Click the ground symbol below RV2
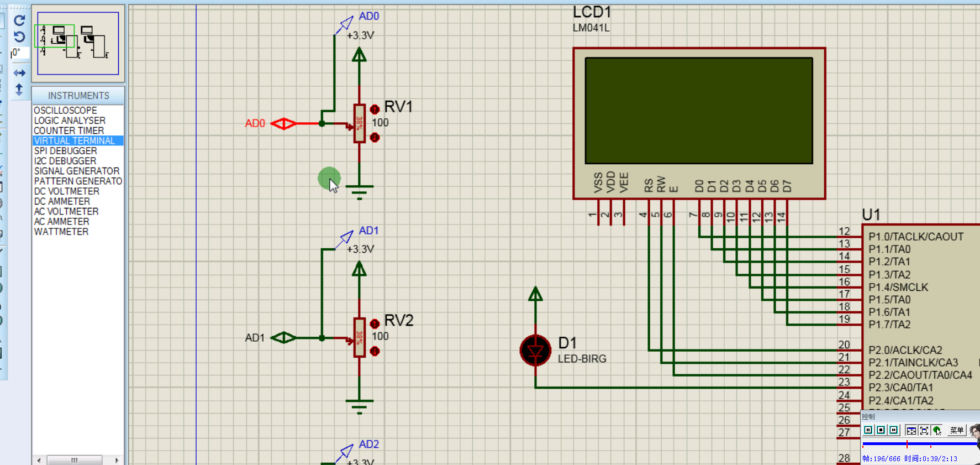This screenshot has width=980, height=465. point(360,406)
